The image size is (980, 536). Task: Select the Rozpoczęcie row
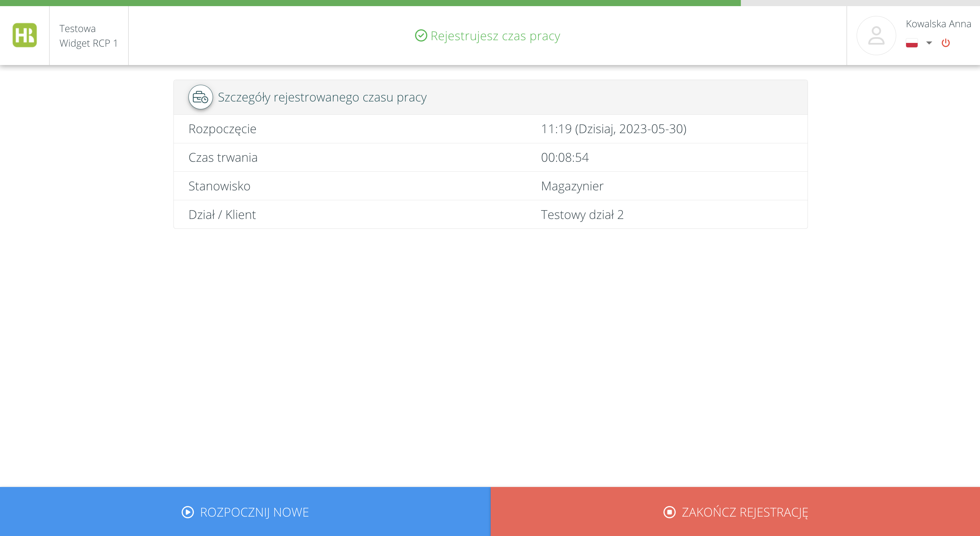point(490,129)
